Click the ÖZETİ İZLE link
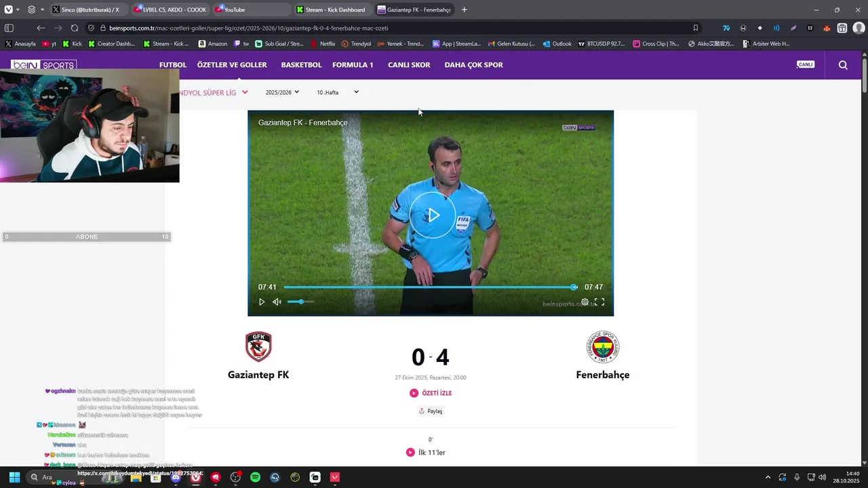 tap(431, 393)
